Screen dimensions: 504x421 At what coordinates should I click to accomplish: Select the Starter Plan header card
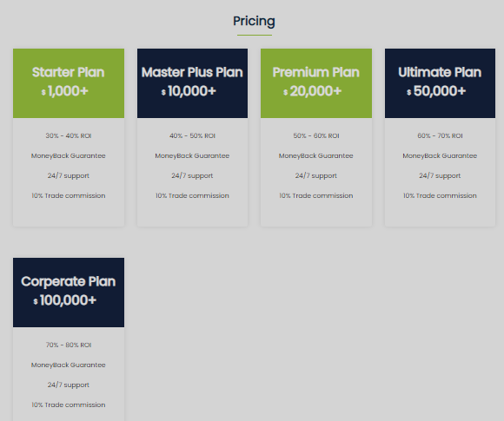pos(69,83)
